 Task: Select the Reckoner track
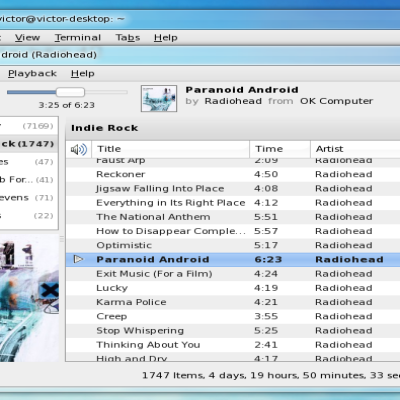click(121, 174)
